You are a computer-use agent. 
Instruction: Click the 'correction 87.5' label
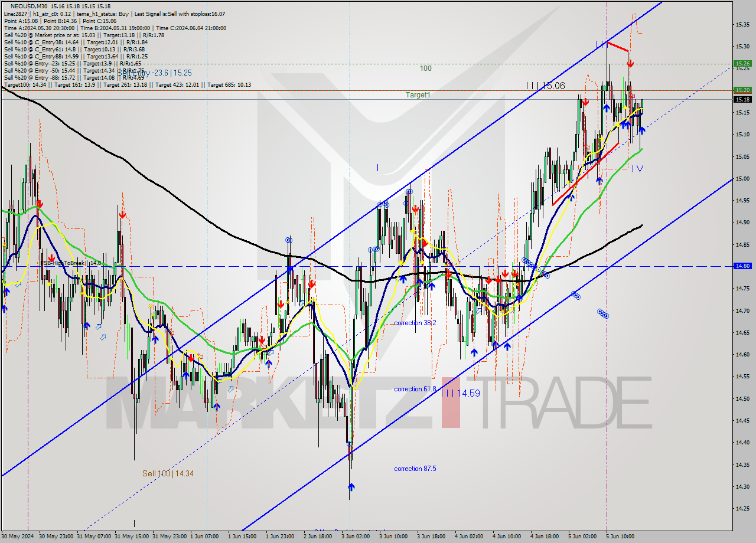[416, 469]
